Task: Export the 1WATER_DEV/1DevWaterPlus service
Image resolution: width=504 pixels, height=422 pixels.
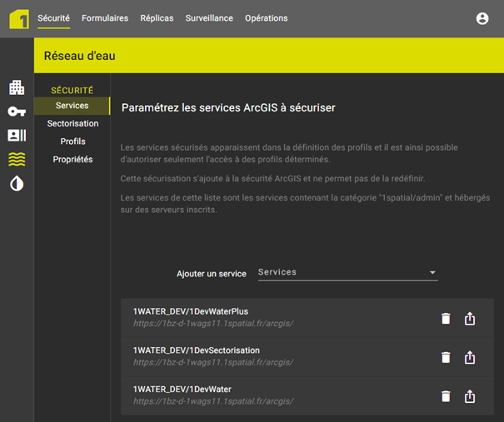Action: [470, 318]
